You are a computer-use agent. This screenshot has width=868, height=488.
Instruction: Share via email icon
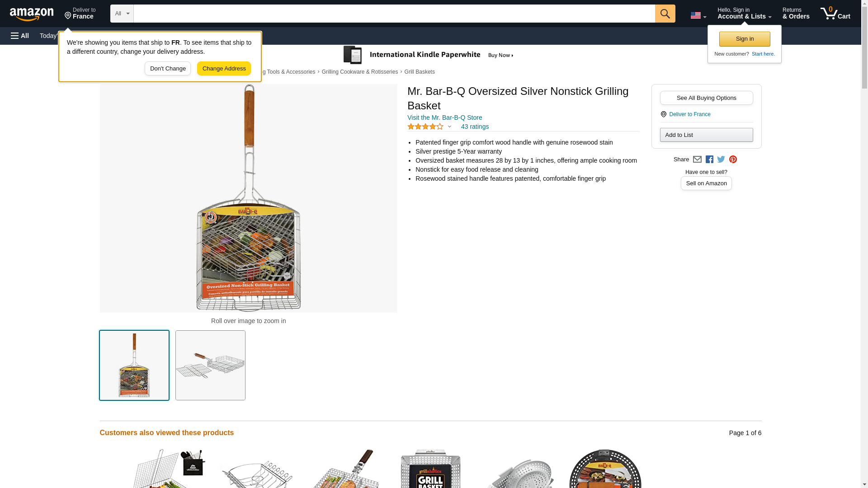click(x=697, y=160)
